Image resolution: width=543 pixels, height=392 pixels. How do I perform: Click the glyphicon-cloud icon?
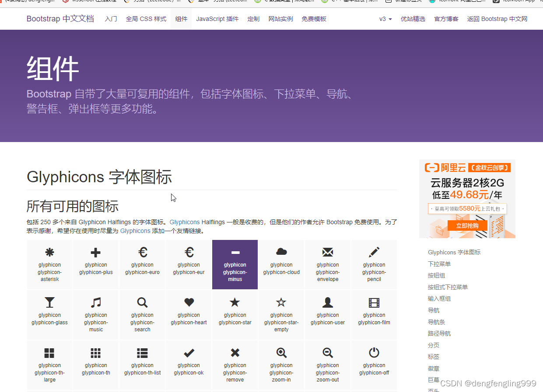pyautogui.click(x=281, y=252)
